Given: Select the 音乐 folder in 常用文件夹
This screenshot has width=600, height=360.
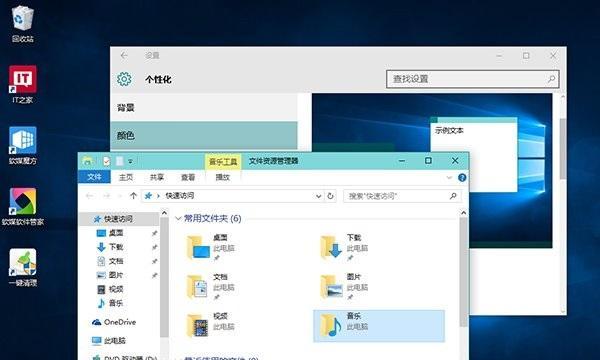Looking at the screenshot, I should pyautogui.click(x=379, y=326).
